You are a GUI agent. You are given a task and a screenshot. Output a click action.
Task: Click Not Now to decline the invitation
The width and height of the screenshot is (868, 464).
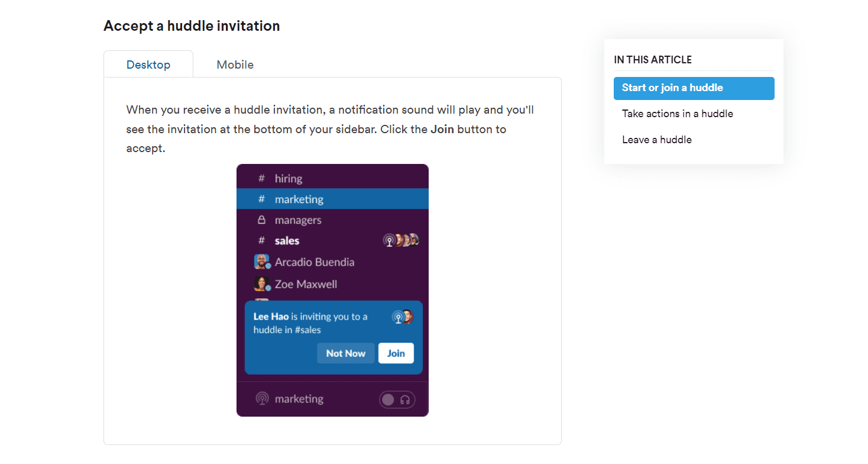(x=345, y=353)
